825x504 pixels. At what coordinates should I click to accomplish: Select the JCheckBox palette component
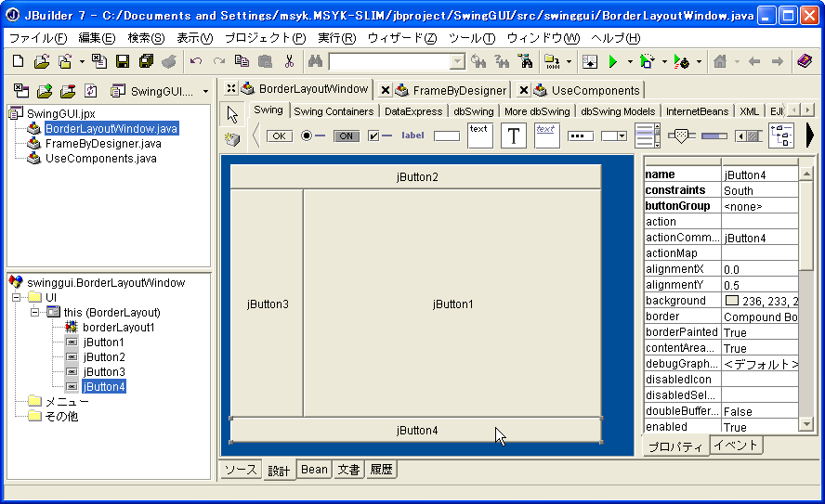(379, 136)
